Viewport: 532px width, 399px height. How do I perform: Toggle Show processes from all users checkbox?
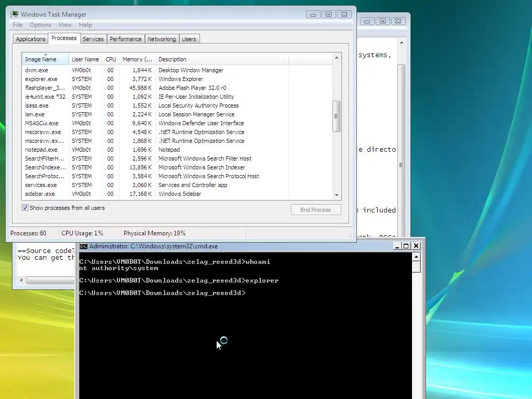tap(25, 208)
